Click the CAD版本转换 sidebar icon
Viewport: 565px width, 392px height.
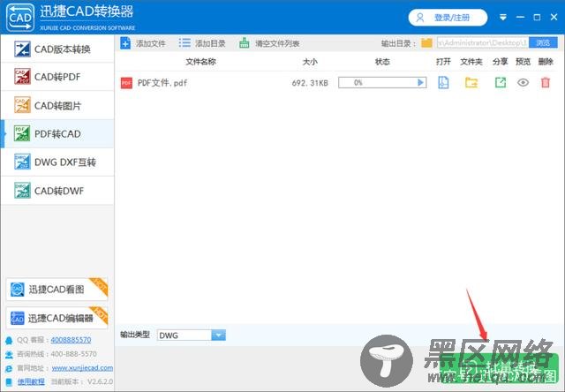point(22,49)
